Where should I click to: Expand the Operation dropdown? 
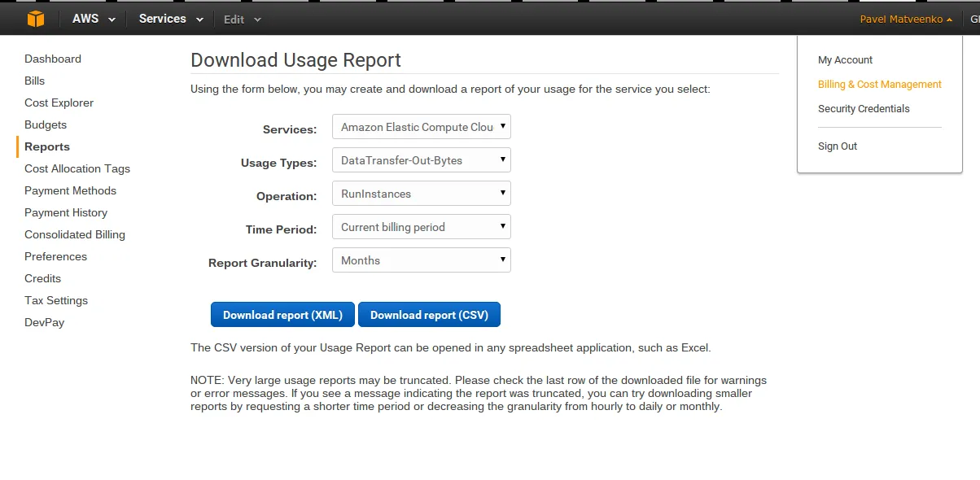coord(422,194)
